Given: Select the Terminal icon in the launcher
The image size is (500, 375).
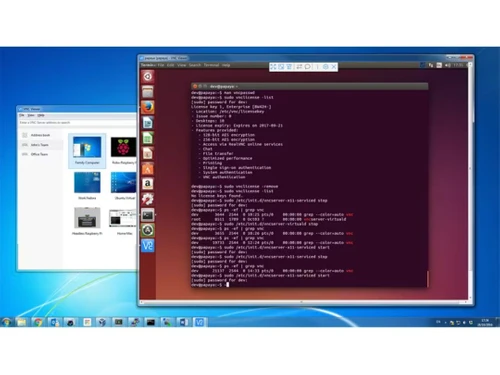Looking at the screenshot, I should tap(148, 215).
